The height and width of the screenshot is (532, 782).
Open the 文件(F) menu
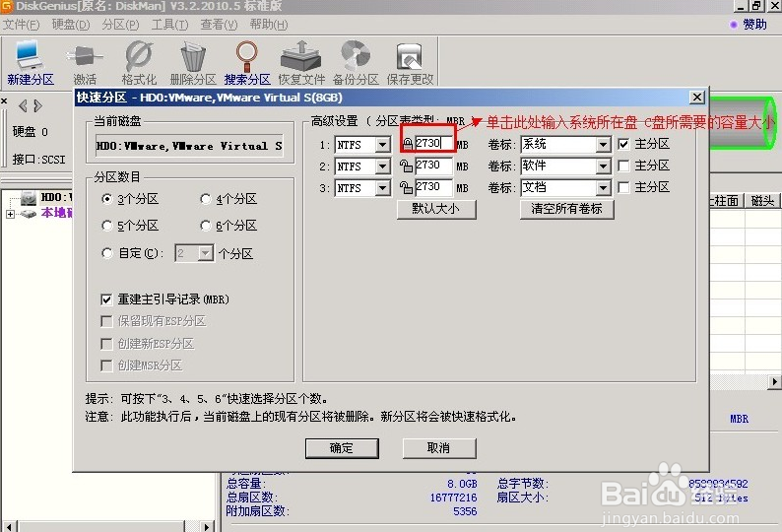click(x=21, y=25)
